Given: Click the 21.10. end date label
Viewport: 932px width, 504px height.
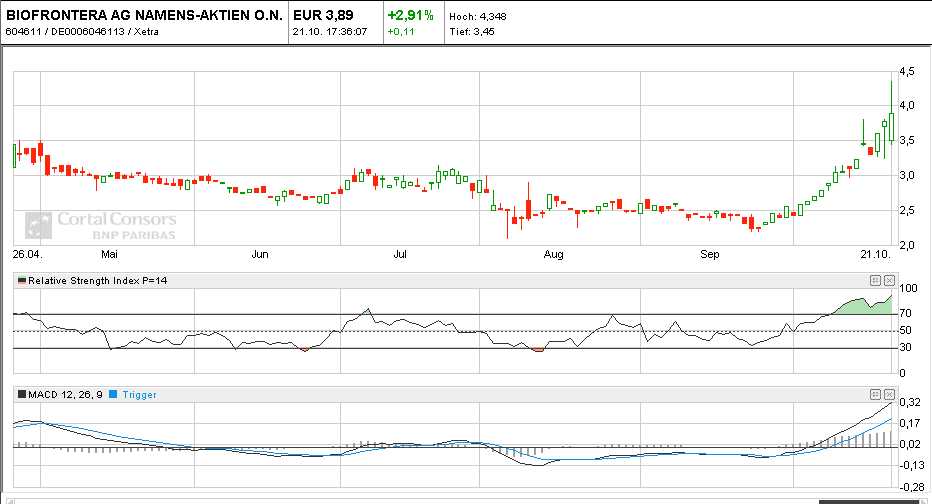Looking at the screenshot, I should coord(876,255).
